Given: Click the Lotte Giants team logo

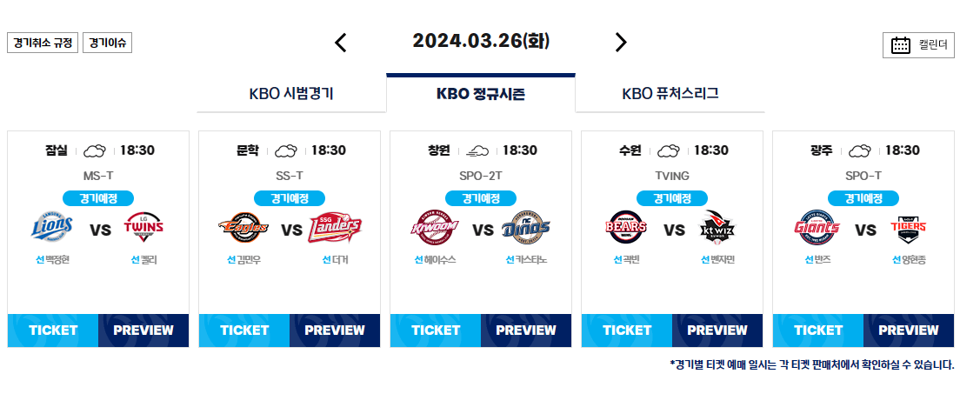Looking at the screenshot, I should (x=818, y=230).
